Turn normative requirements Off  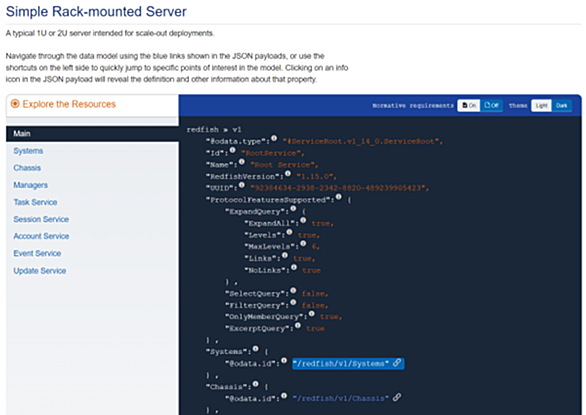(491, 105)
